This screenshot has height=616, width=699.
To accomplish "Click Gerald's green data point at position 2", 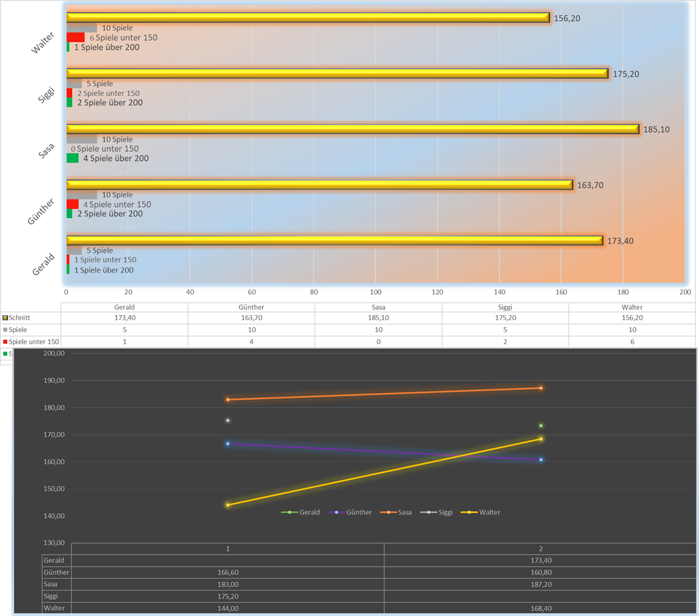I will tap(541, 425).
